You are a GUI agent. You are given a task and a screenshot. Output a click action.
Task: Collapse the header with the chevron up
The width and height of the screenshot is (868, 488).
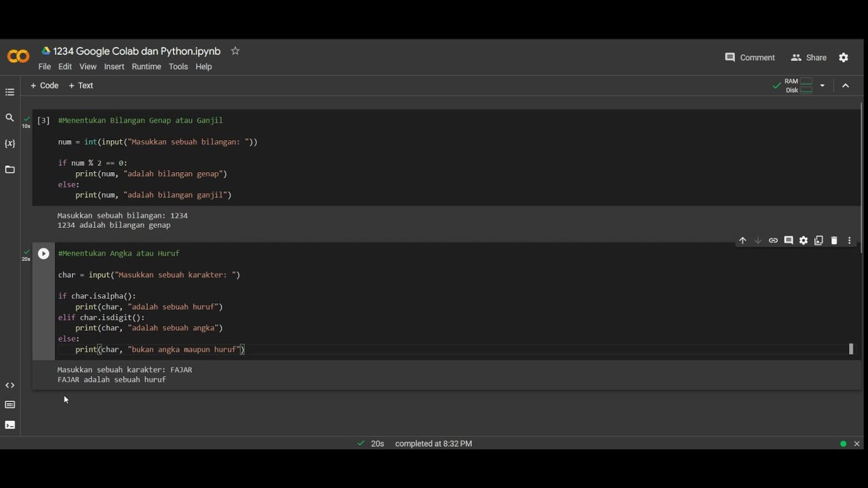tap(846, 85)
